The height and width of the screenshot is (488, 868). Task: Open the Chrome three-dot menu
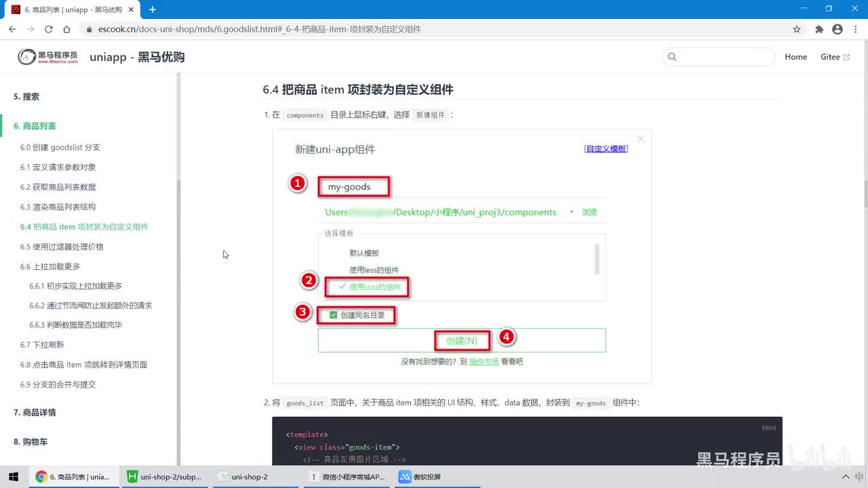pos(855,29)
